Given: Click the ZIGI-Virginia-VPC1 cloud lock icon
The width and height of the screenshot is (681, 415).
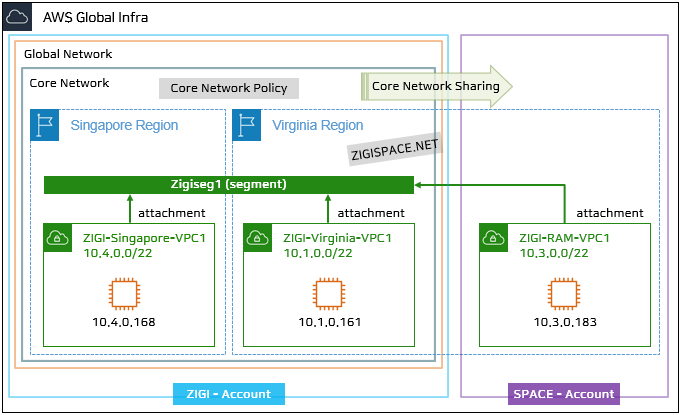Looking at the screenshot, I should click(x=258, y=238).
